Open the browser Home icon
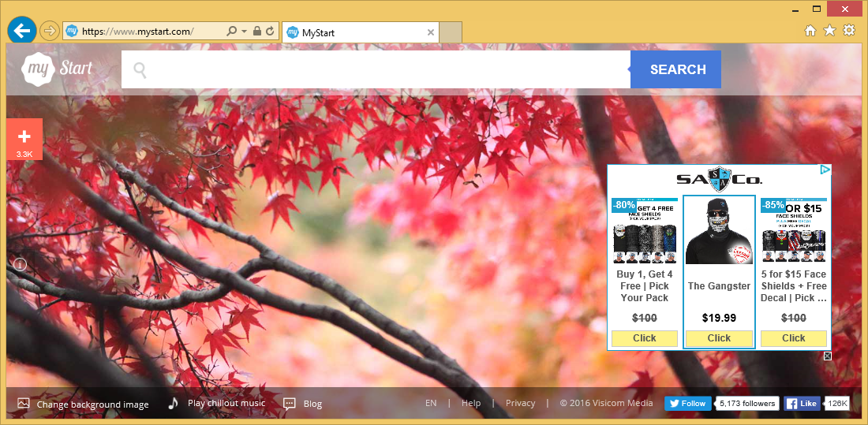868x425 pixels. pos(810,31)
